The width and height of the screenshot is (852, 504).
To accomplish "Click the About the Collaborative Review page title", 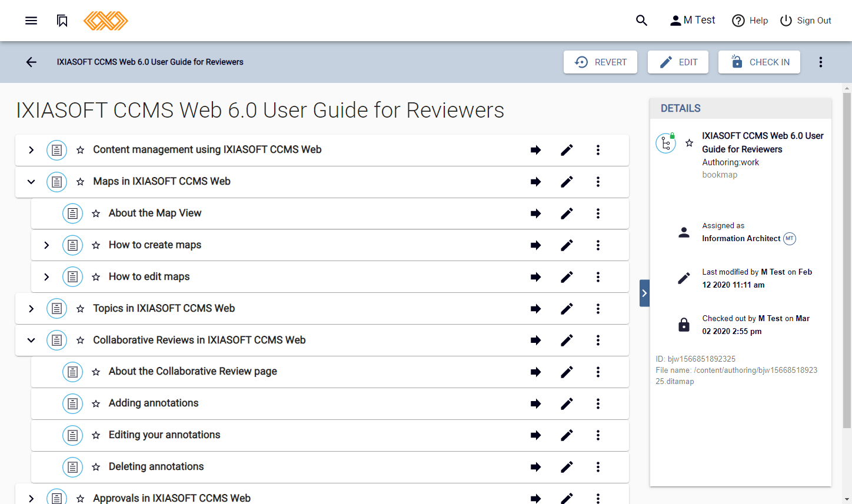I will (193, 372).
